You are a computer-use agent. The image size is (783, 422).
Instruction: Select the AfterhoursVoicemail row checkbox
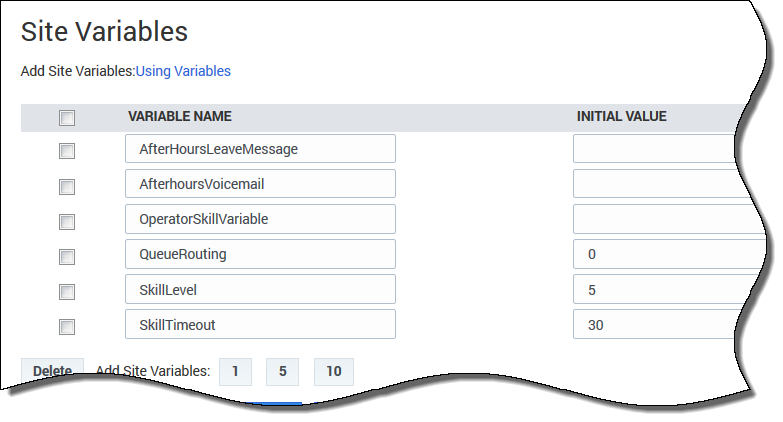coord(67,186)
